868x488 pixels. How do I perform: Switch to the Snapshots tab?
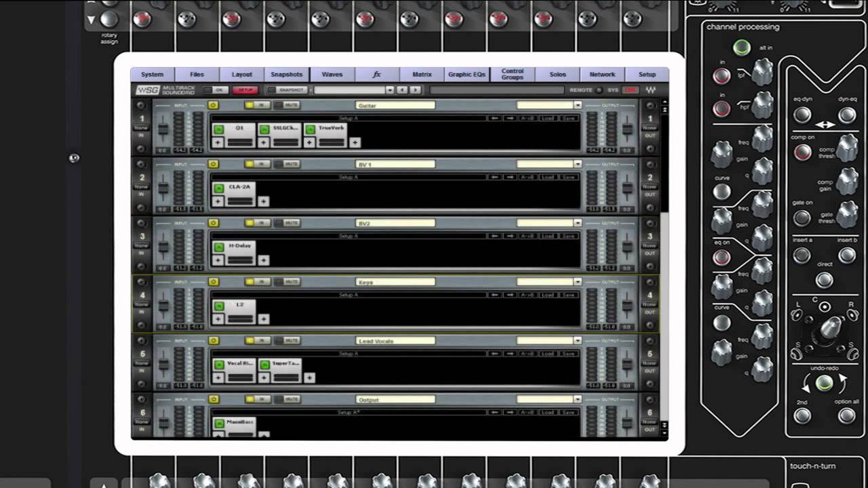[x=286, y=75]
